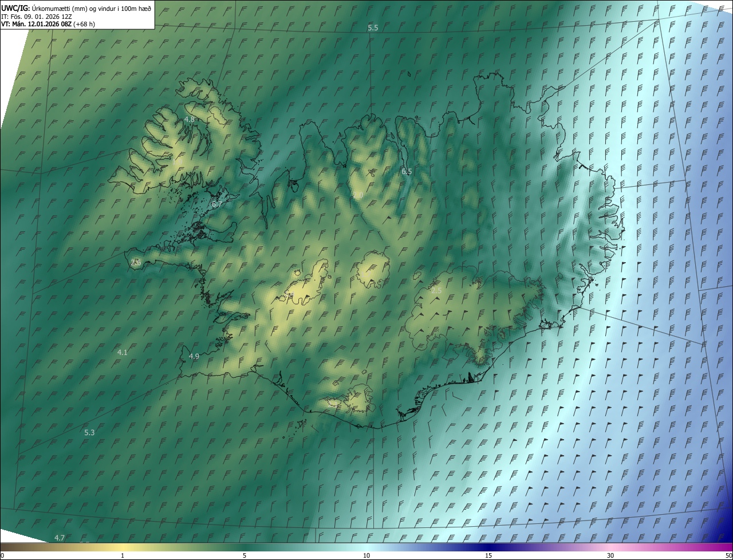Click the map value label "6.7"

click(x=216, y=204)
